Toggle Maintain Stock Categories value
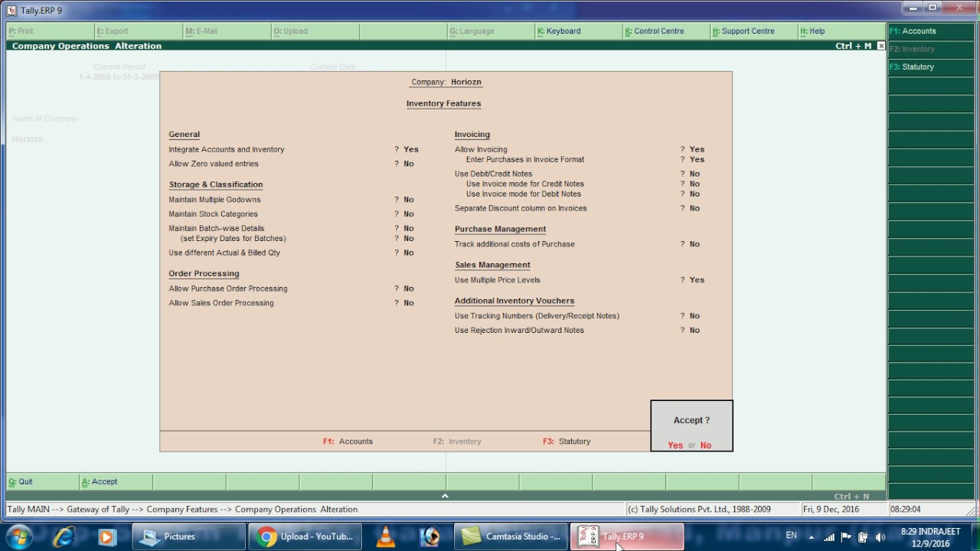Viewport: 980px width, 551px height. (x=409, y=214)
